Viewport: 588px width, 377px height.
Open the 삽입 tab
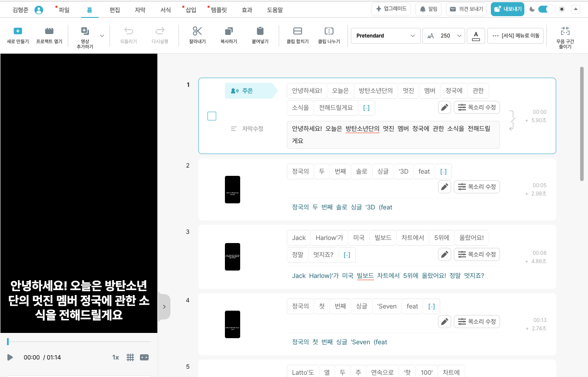coord(191,10)
